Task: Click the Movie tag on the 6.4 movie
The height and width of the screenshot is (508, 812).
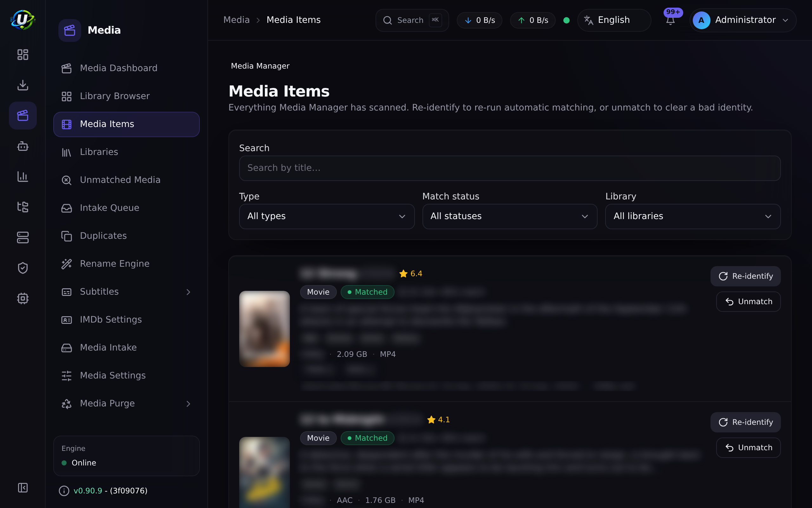Action: coord(318,292)
